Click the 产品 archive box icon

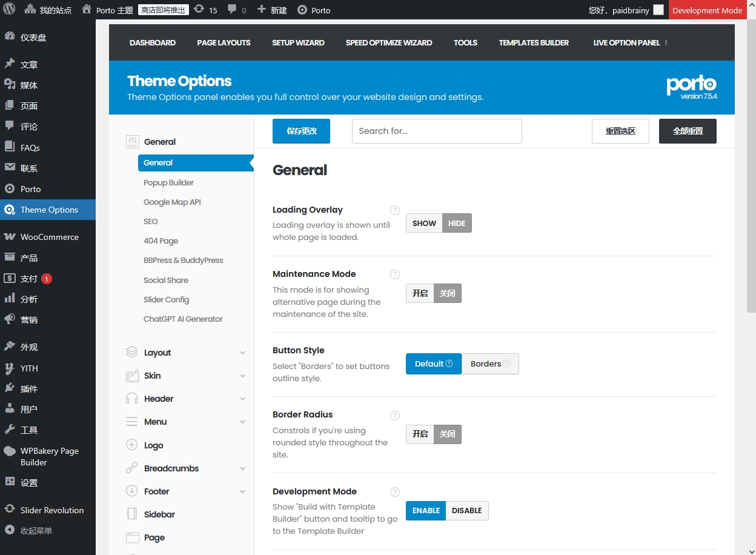pyautogui.click(x=9, y=258)
